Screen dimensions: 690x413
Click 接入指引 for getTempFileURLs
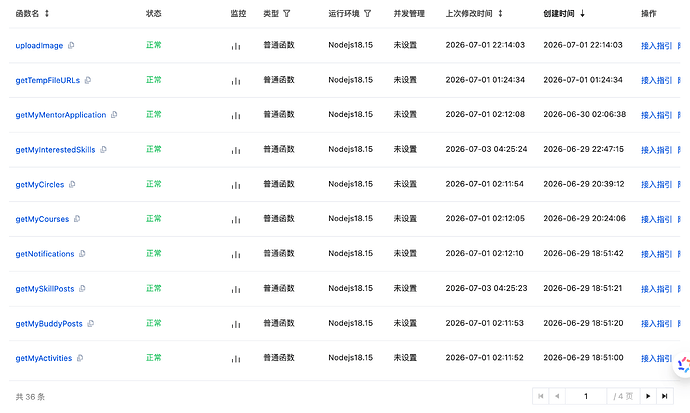656,80
